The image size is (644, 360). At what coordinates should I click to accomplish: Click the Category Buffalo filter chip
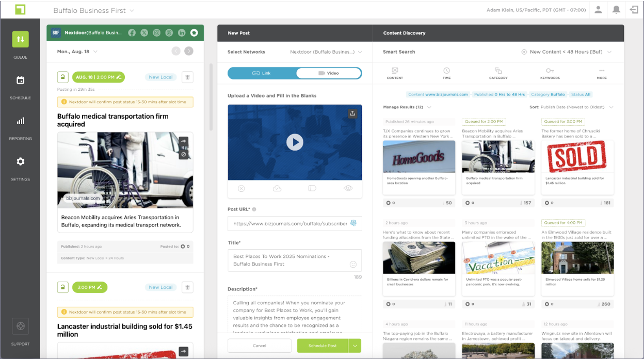click(x=548, y=94)
